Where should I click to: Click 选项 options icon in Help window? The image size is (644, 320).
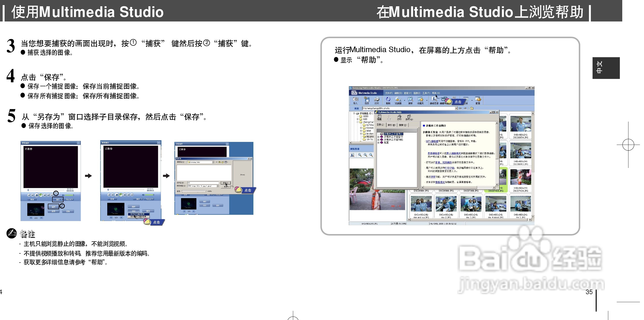pos(409,117)
